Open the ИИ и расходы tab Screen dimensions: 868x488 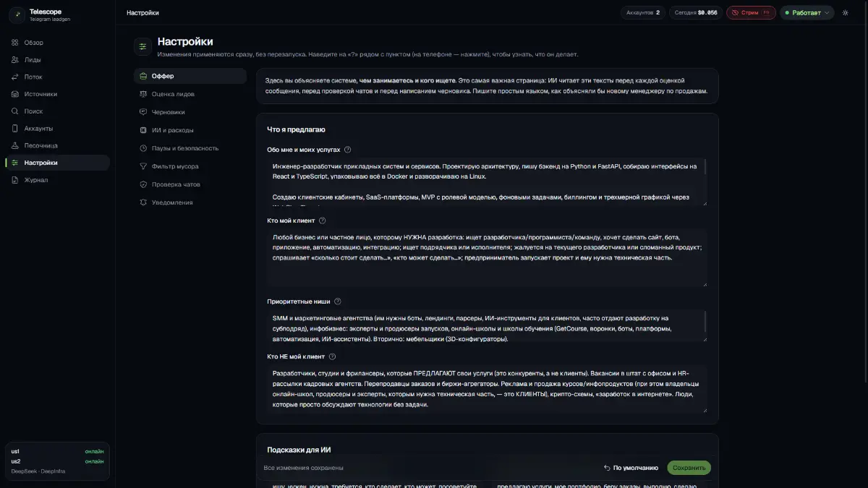(190, 130)
